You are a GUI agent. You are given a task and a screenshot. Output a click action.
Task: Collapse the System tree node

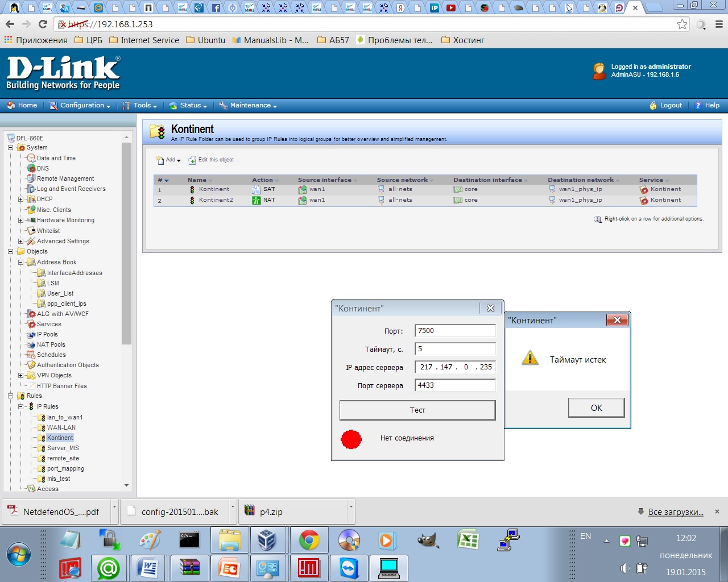(11, 148)
